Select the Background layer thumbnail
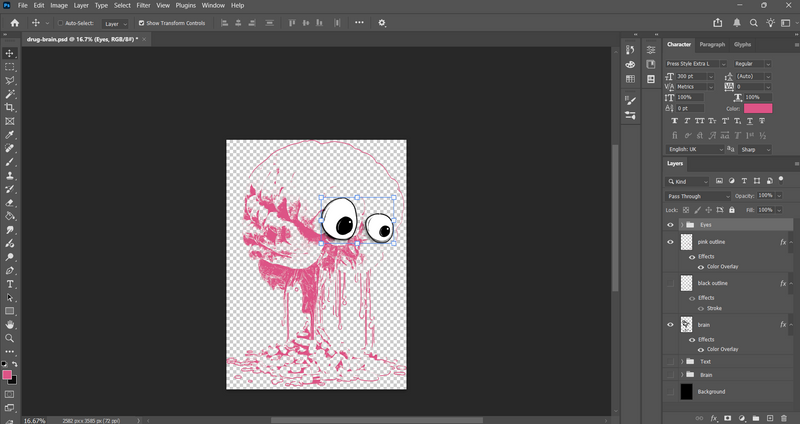 click(x=686, y=392)
